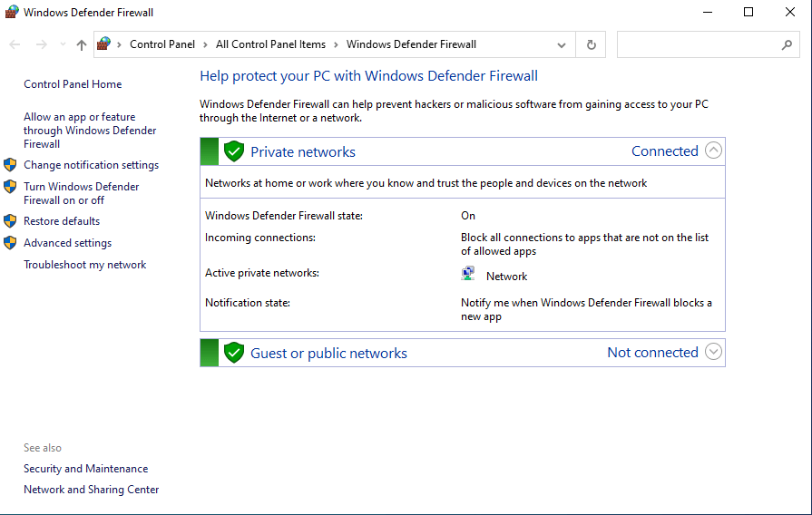Click shield icon beside Advanced settings
The height and width of the screenshot is (515, 812).
coord(10,243)
